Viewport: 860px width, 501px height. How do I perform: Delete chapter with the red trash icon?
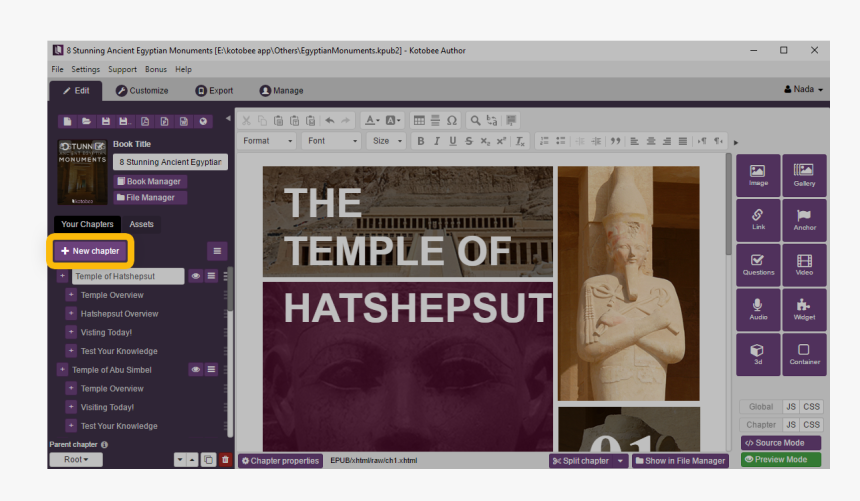[x=225, y=460]
